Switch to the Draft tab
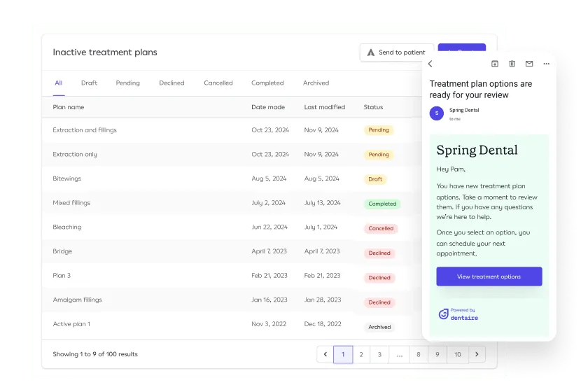 click(89, 83)
